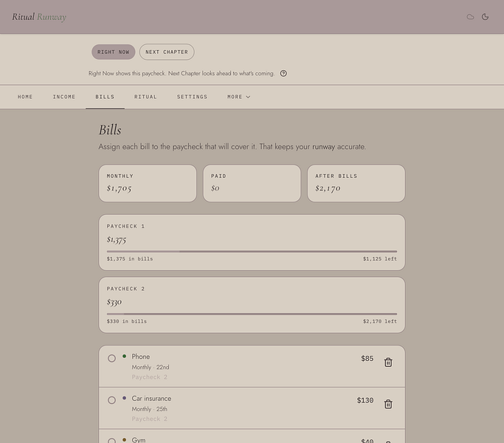Click the cloud sync icon in header
Viewport: 504px width, 443px height.
click(470, 17)
